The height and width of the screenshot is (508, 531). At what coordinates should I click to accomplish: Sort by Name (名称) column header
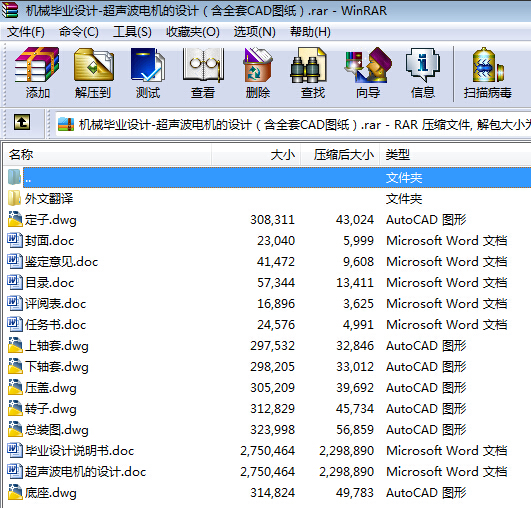pos(107,155)
